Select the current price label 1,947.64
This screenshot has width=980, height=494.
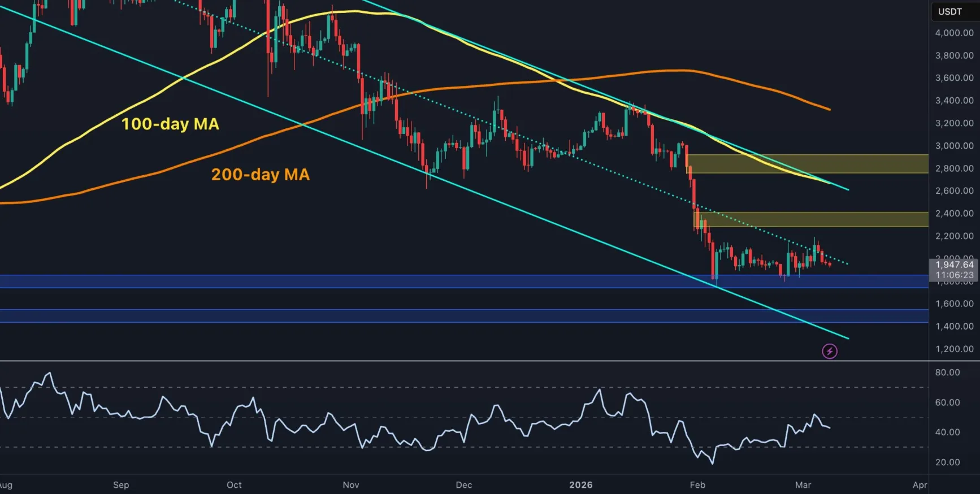tap(954, 265)
